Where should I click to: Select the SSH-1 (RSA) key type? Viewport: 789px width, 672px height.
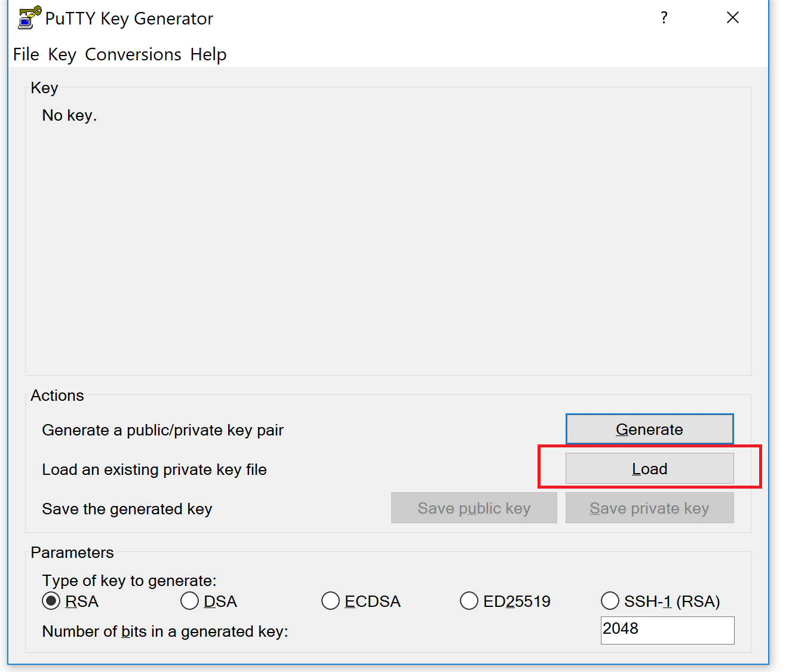point(661,601)
